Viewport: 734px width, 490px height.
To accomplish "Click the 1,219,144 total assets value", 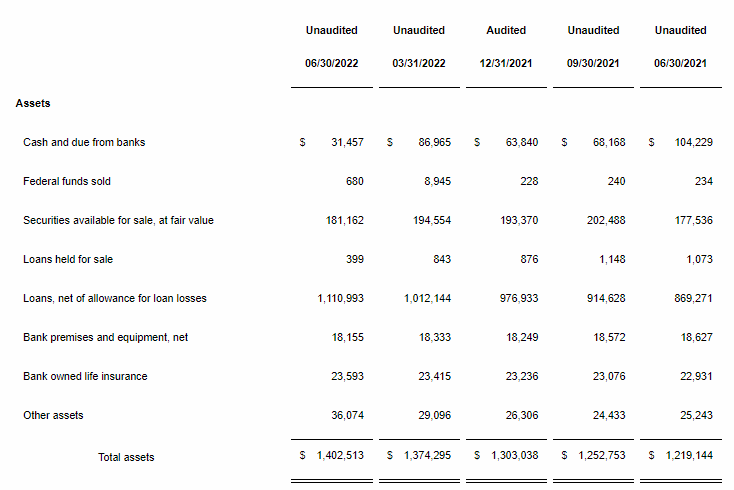I will pos(687,457).
